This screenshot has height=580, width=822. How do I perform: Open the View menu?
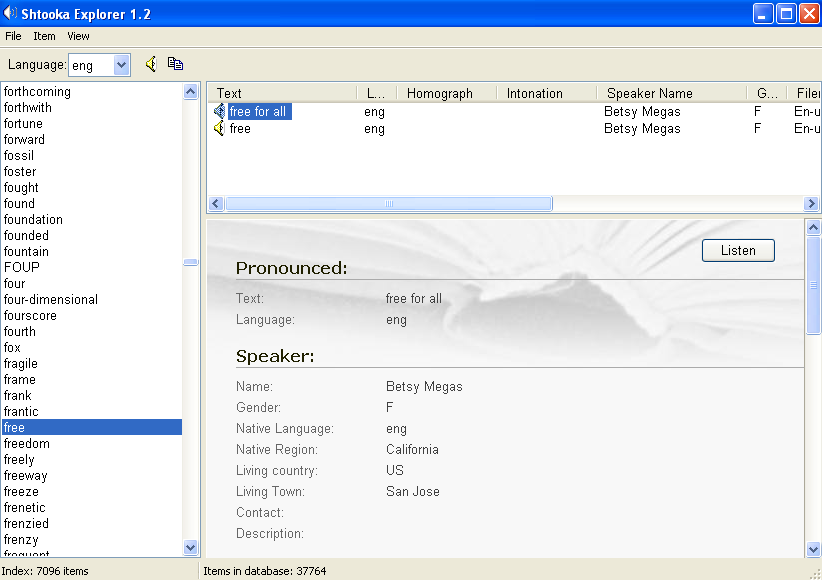tap(78, 36)
